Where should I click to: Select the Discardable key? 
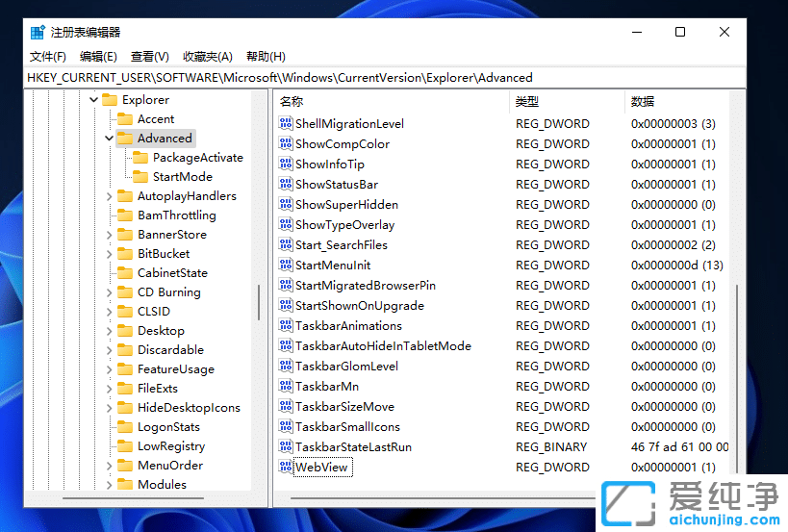pos(170,349)
